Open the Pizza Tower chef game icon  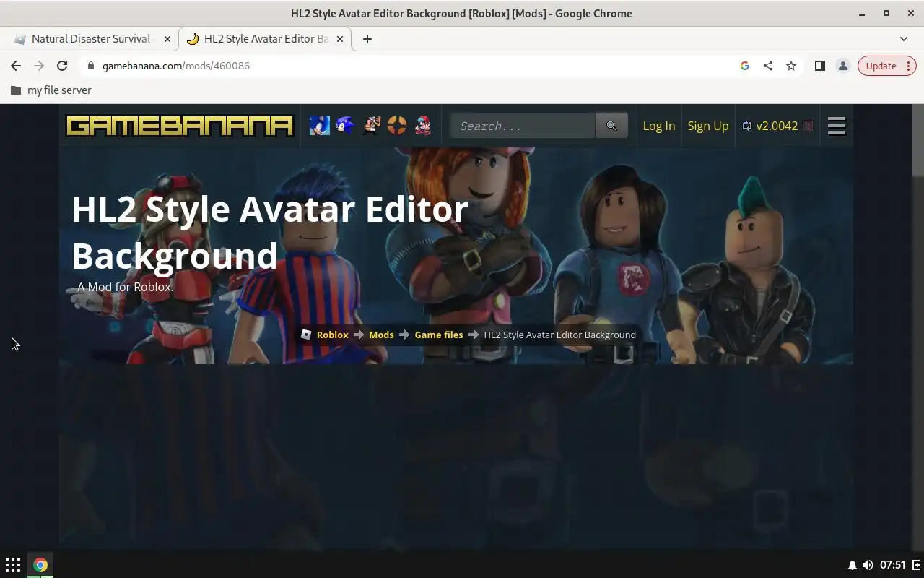pos(371,126)
